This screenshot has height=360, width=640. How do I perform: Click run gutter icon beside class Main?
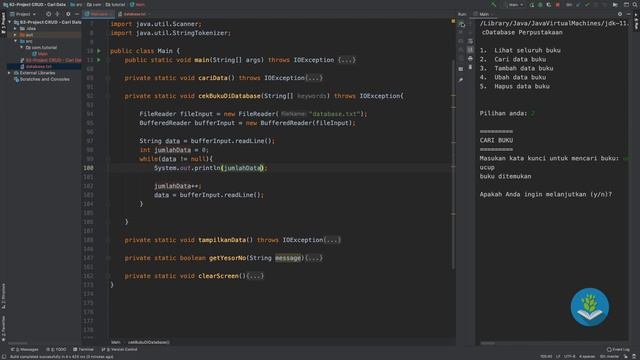click(99, 51)
